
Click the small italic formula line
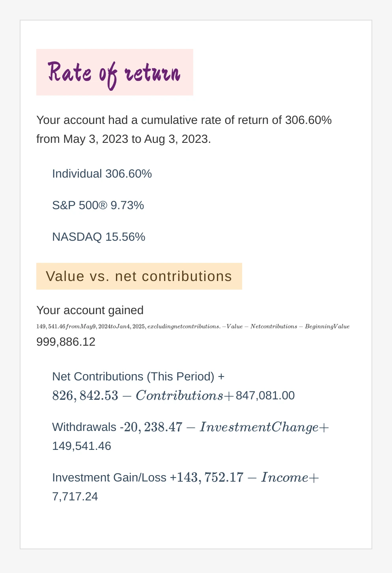(193, 326)
